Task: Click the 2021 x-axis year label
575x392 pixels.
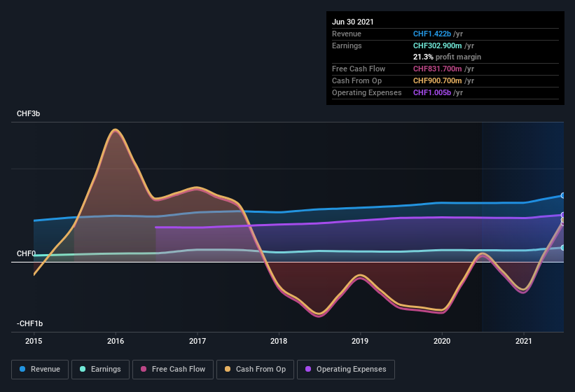Action: [523, 341]
